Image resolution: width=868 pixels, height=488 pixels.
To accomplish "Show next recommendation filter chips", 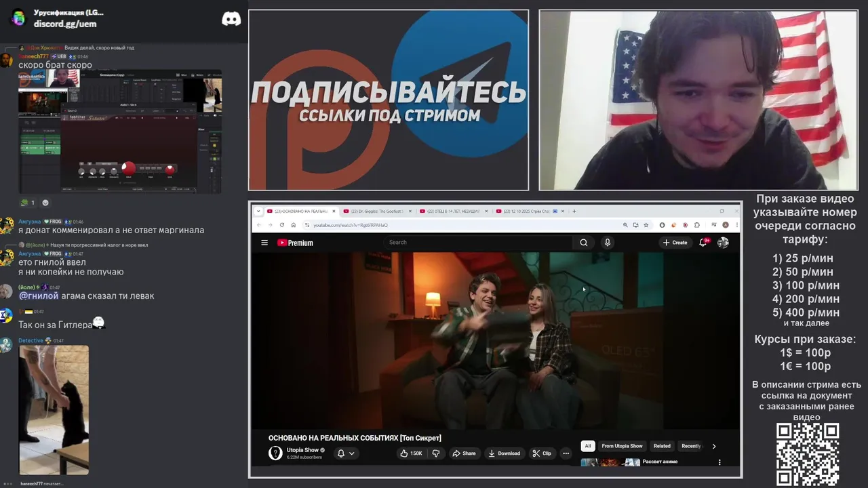I will click(713, 446).
